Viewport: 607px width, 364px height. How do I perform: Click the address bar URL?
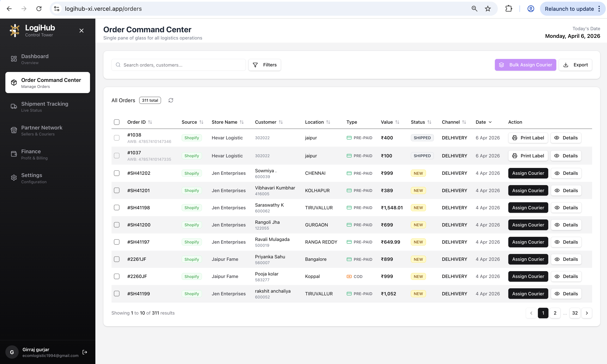pos(103,9)
